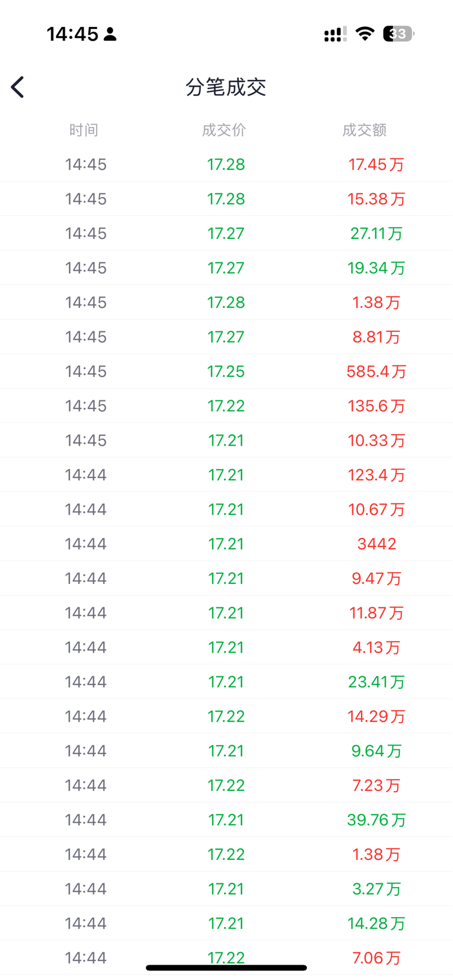Tap the 23.41万 green amount
453x980 pixels.
coord(376,682)
